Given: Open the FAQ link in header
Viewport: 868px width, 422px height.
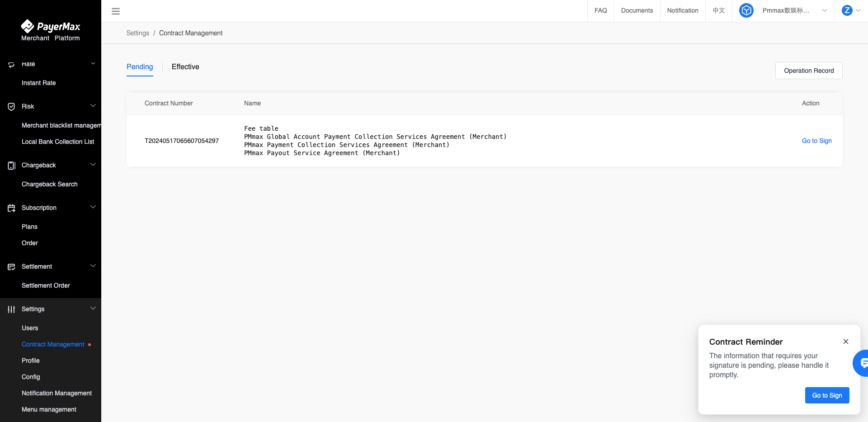Looking at the screenshot, I should (601, 10).
